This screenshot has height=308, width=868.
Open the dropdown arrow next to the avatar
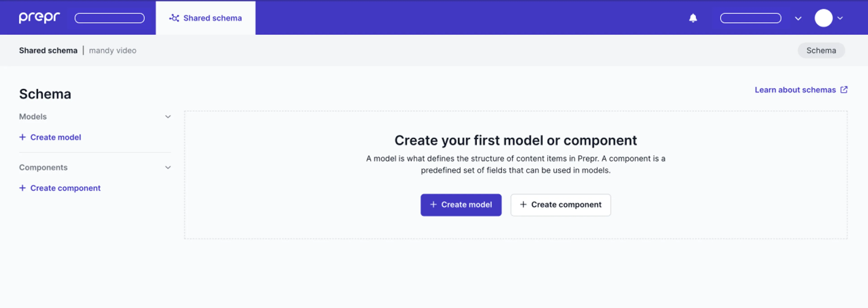[840, 18]
